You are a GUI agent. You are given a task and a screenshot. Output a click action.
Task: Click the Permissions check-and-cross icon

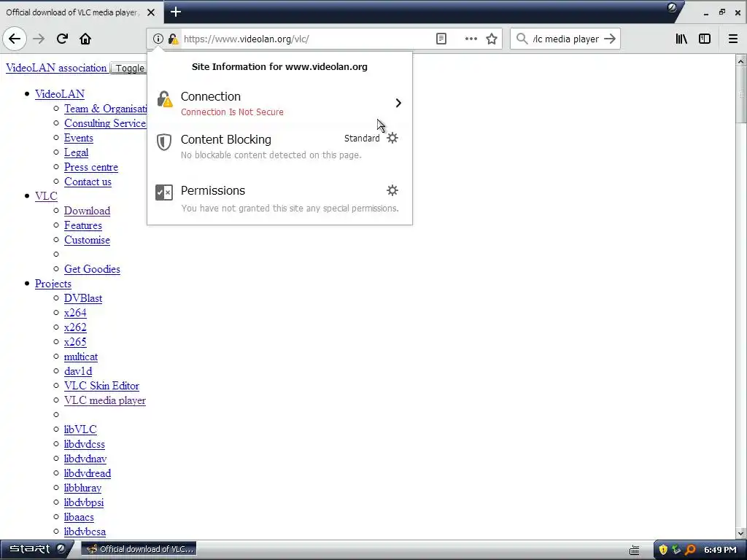(164, 192)
